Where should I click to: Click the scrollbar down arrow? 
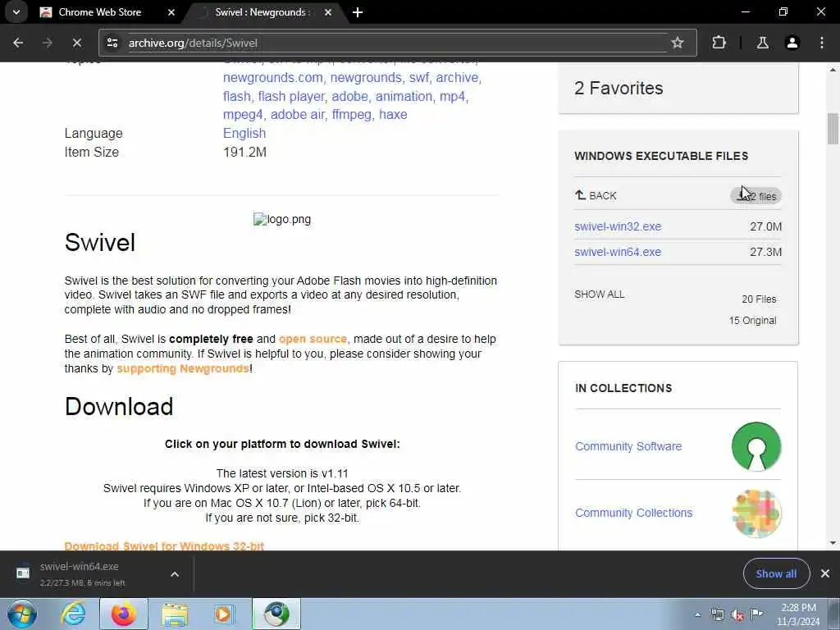(833, 543)
